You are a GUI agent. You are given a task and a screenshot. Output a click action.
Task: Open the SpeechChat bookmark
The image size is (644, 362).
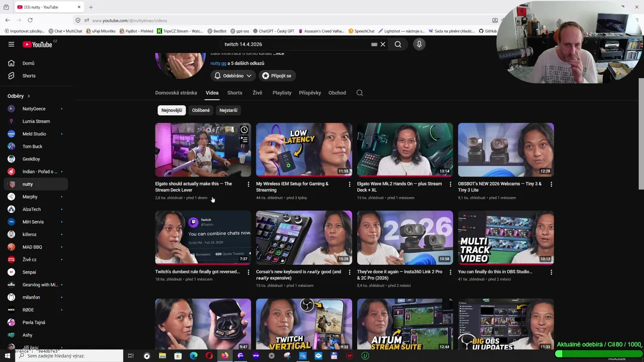click(361, 31)
